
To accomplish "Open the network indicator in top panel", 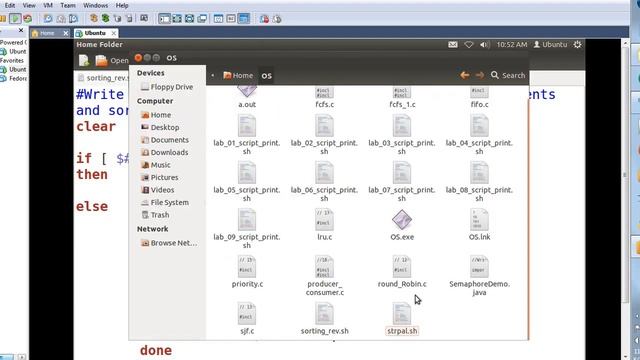I will pyautogui.click(x=469, y=44).
